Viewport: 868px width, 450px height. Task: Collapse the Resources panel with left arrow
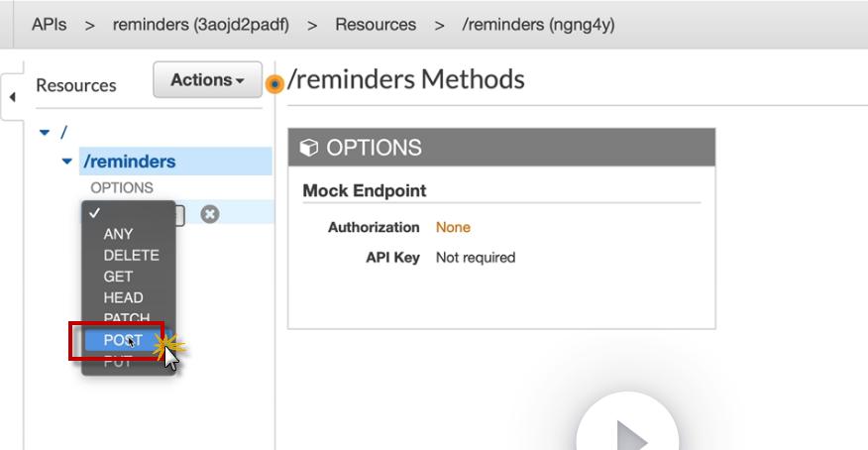[12, 97]
